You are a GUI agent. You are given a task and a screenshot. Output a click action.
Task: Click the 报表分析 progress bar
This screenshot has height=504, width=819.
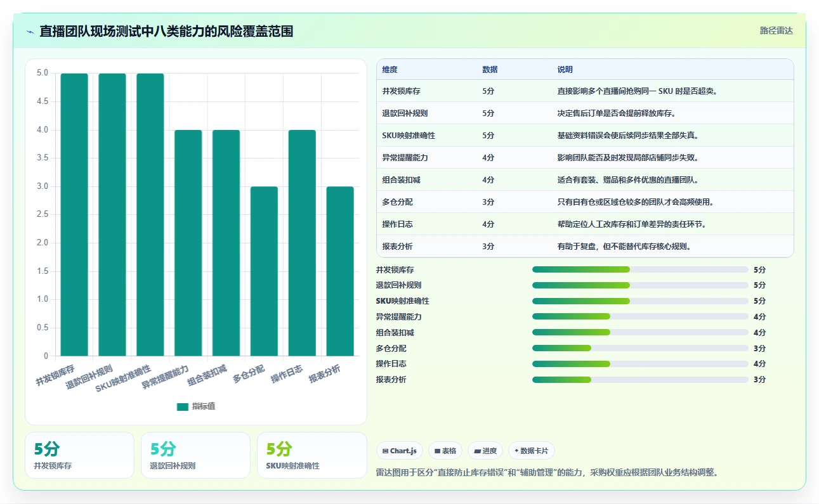(640, 380)
